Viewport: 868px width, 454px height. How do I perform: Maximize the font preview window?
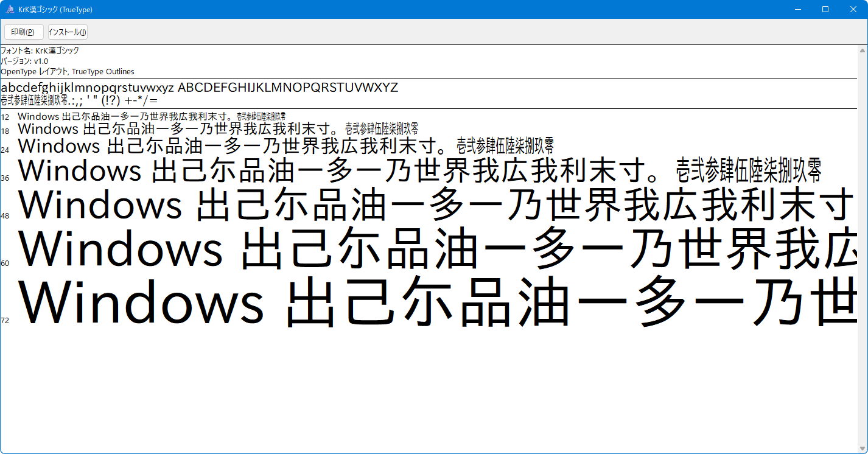point(825,9)
